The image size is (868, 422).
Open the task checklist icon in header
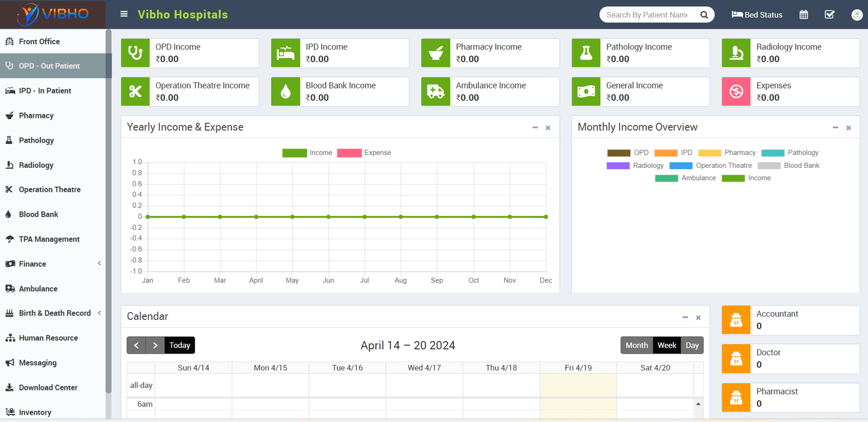click(x=829, y=15)
